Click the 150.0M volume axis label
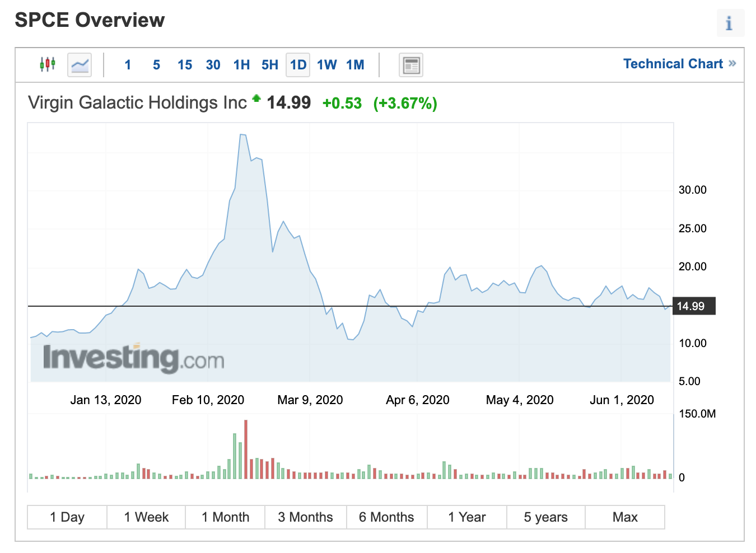Viewport: 756px width, 553px height. click(x=697, y=414)
